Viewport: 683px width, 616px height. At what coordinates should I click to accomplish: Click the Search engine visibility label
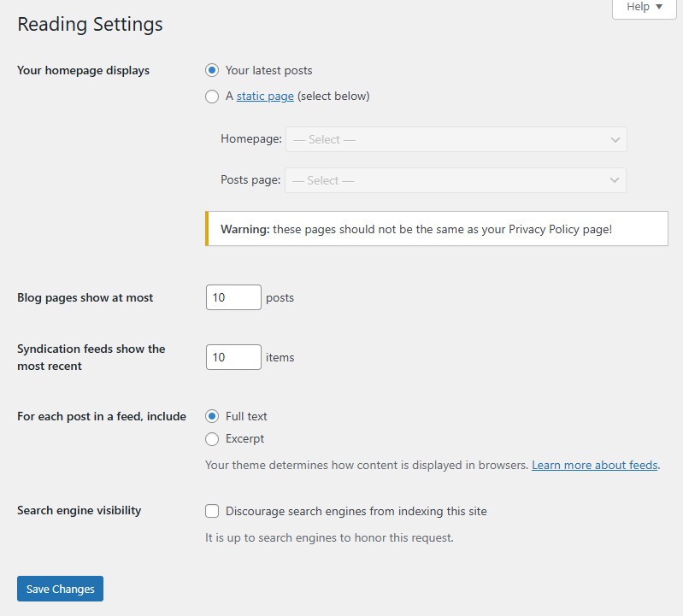(79, 510)
